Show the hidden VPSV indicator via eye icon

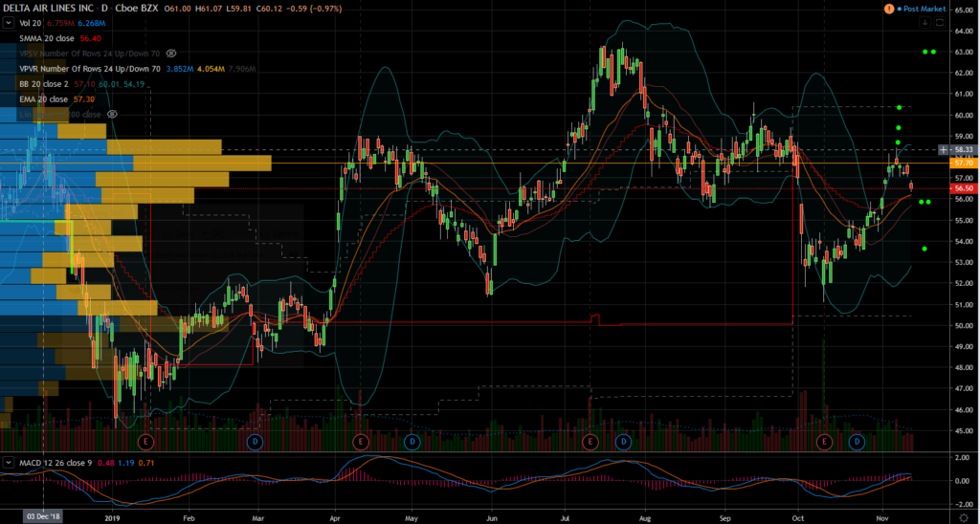171,54
